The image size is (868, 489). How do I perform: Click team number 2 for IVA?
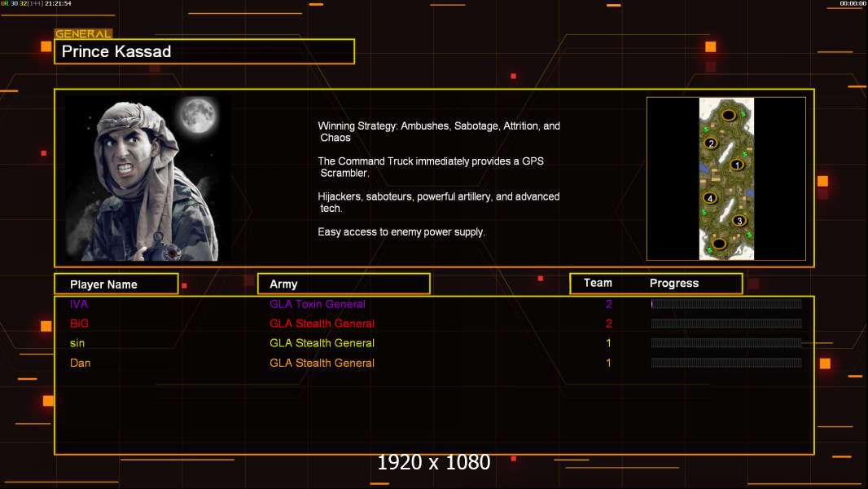click(x=609, y=304)
